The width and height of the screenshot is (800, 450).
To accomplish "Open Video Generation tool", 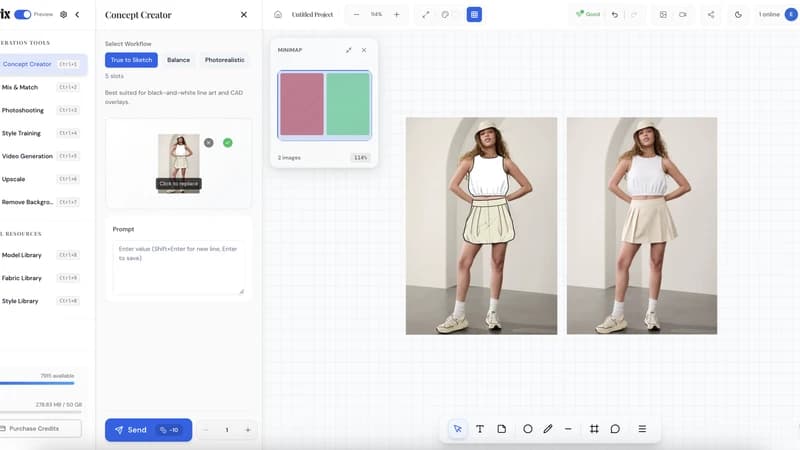I will (x=41, y=156).
